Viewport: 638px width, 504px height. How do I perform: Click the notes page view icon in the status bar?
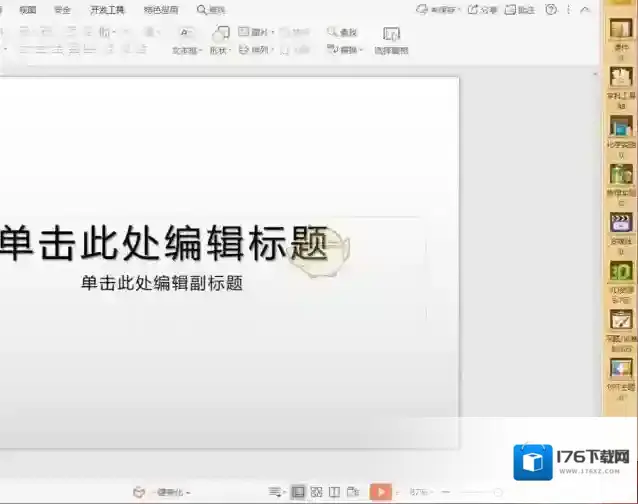[353, 492]
